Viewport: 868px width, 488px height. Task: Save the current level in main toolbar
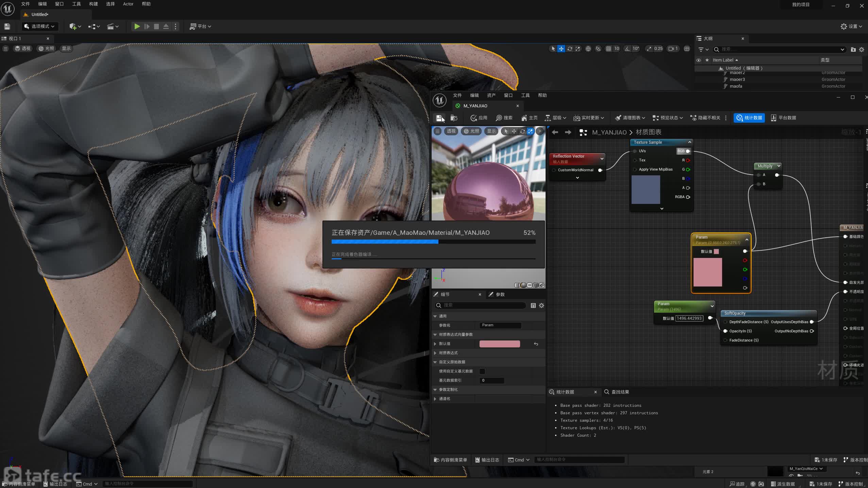(x=7, y=27)
